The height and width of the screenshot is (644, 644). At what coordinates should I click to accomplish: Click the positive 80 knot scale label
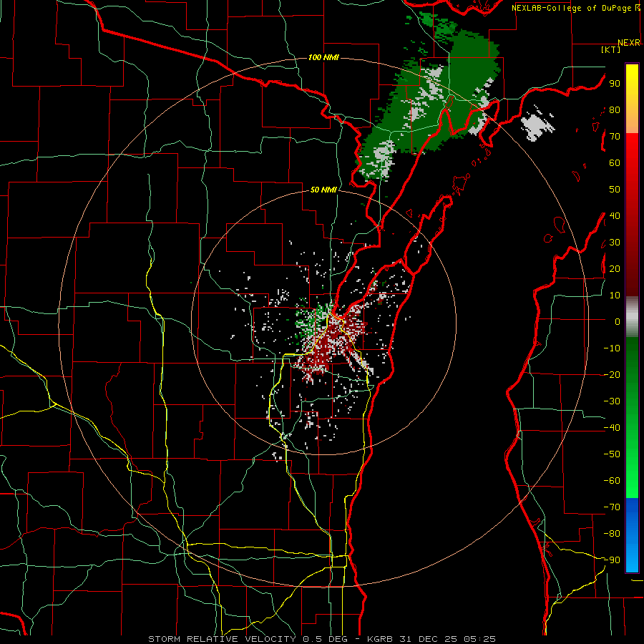click(x=615, y=110)
